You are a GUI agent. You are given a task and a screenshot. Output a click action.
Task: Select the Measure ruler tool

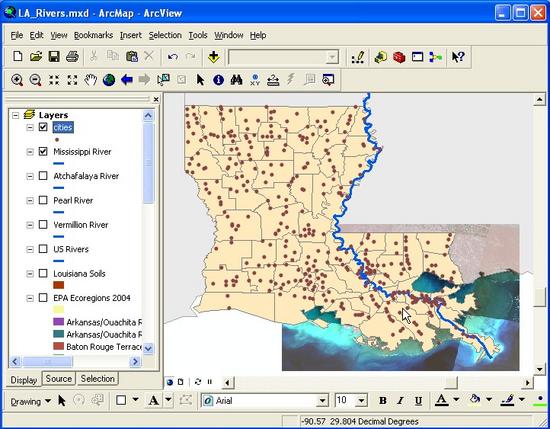point(273,80)
